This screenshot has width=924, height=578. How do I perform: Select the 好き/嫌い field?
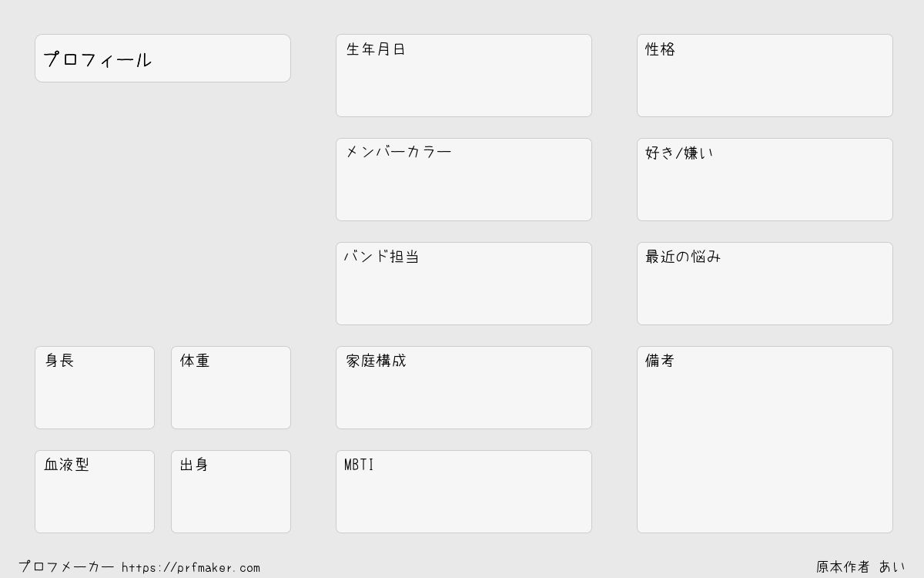[x=765, y=180]
